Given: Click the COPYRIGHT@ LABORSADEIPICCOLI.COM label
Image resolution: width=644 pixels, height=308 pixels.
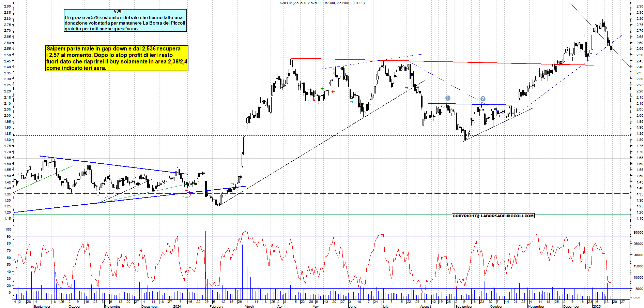Looking at the screenshot, I should click(493, 216).
